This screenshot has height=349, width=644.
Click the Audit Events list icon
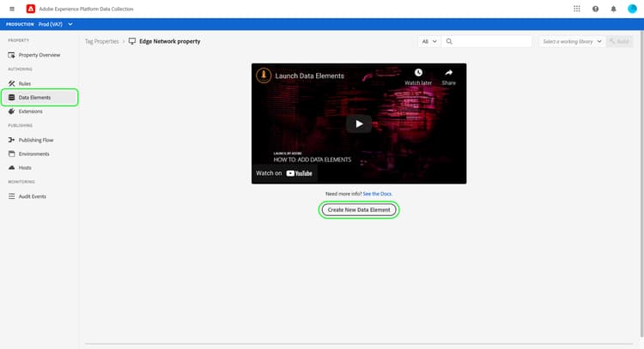point(11,196)
